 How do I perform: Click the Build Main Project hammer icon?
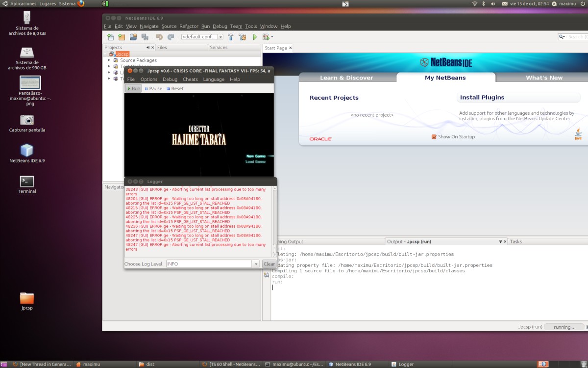coord(230,37)
